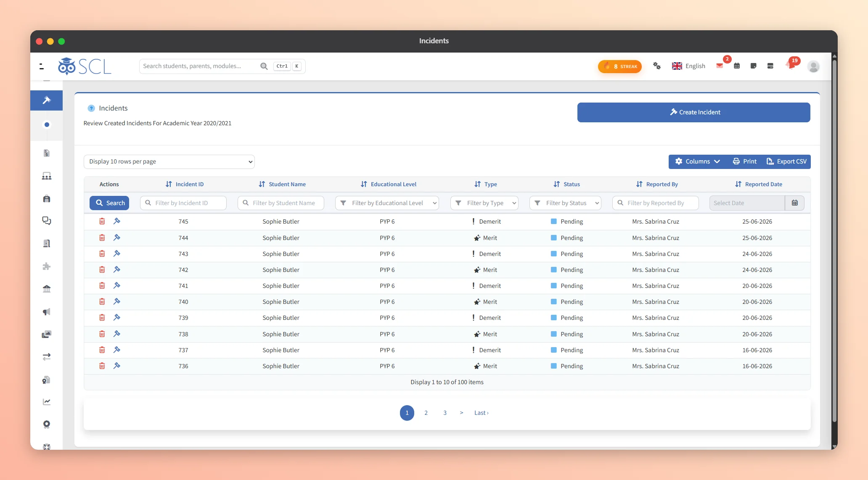
Task: Open the door sidebar icon
Action: (x=47, y=244)
